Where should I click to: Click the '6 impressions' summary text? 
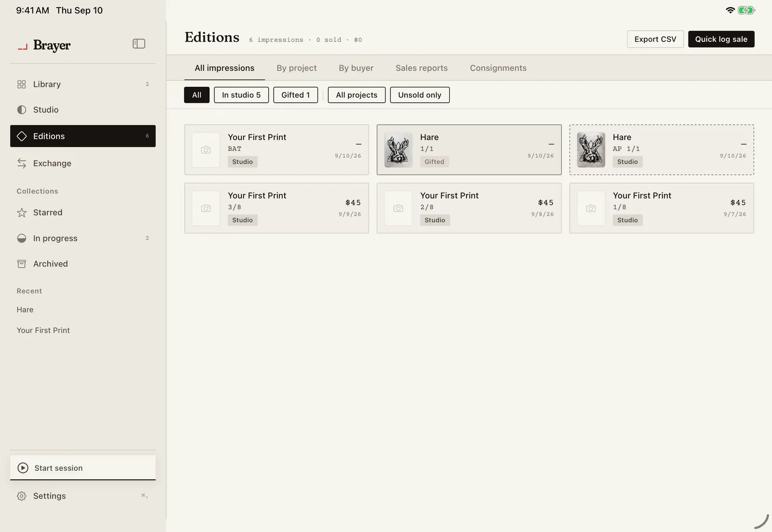(276, 40)
